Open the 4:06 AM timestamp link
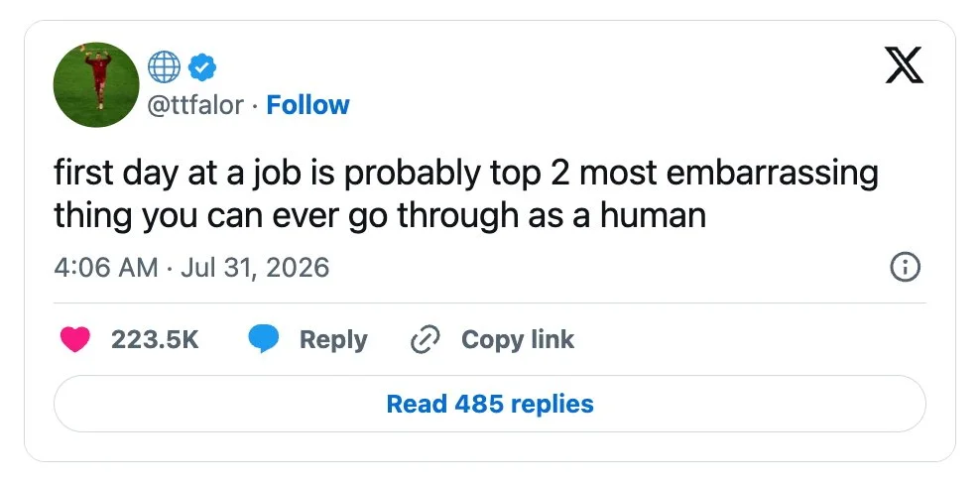Viewport: 980px width, 482px height. [x=105, y=268]
